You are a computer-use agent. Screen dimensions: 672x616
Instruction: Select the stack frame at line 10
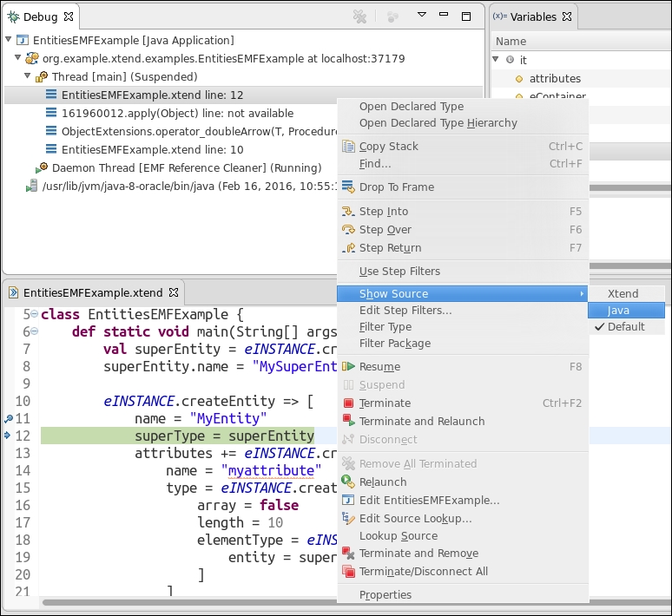(152, 150)
